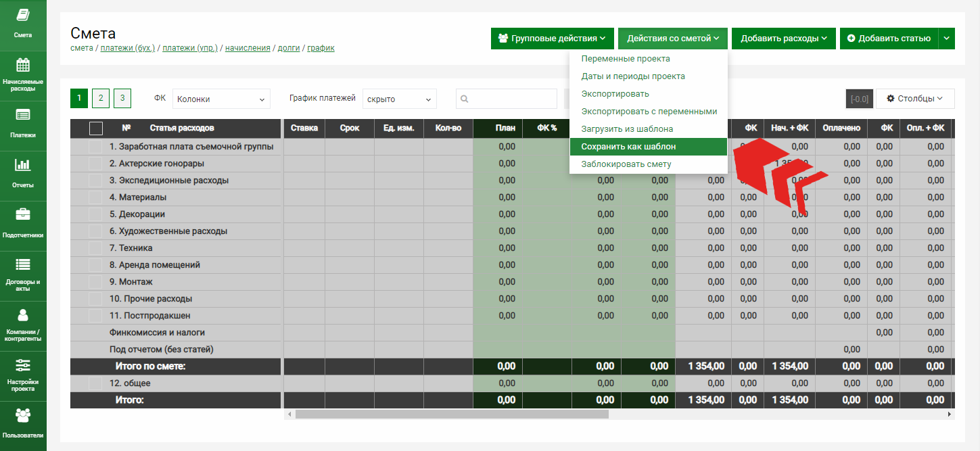Open Начисляемые расходы calendar icon
980x451 pixels.
click(x=23, y=66)
